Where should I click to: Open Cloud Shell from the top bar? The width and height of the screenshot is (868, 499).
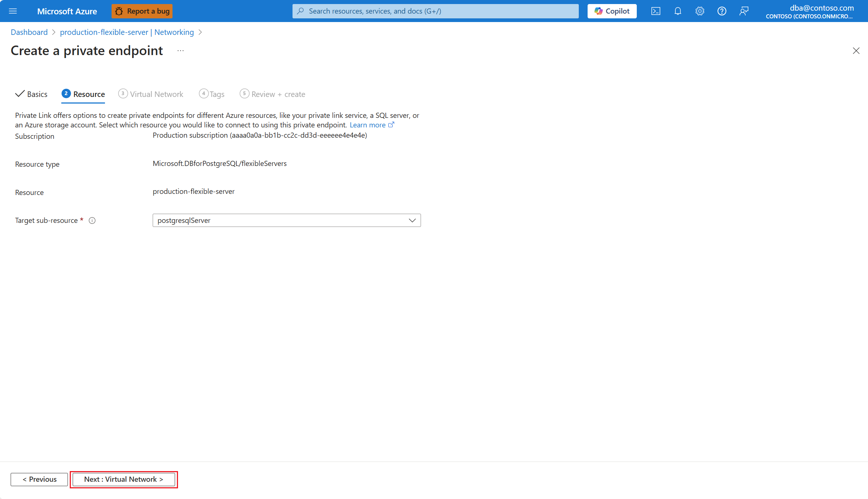655,11
